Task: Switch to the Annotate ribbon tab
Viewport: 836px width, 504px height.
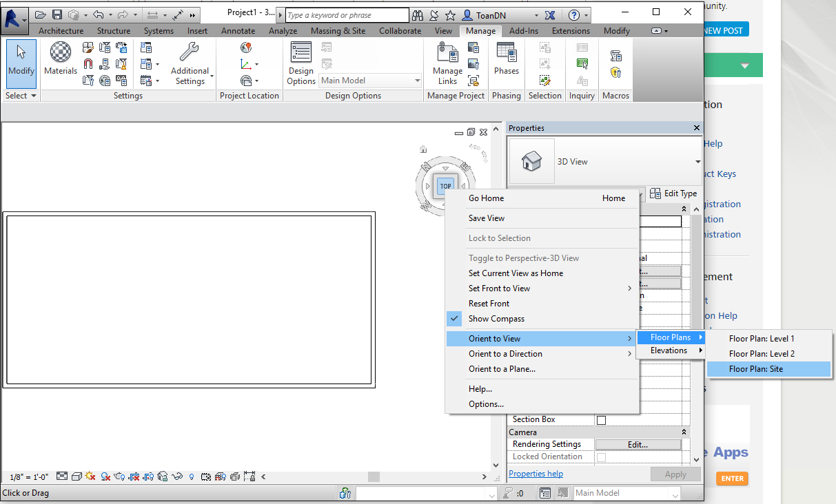Action: tap(238, 31)
